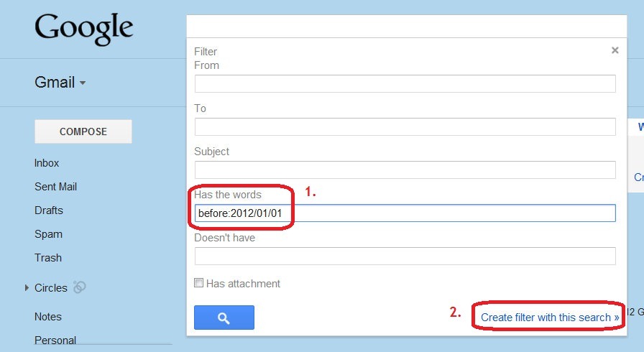Click the Circles link icon
Viewport: 644px width, 352px height.
[x=79, y=287]
